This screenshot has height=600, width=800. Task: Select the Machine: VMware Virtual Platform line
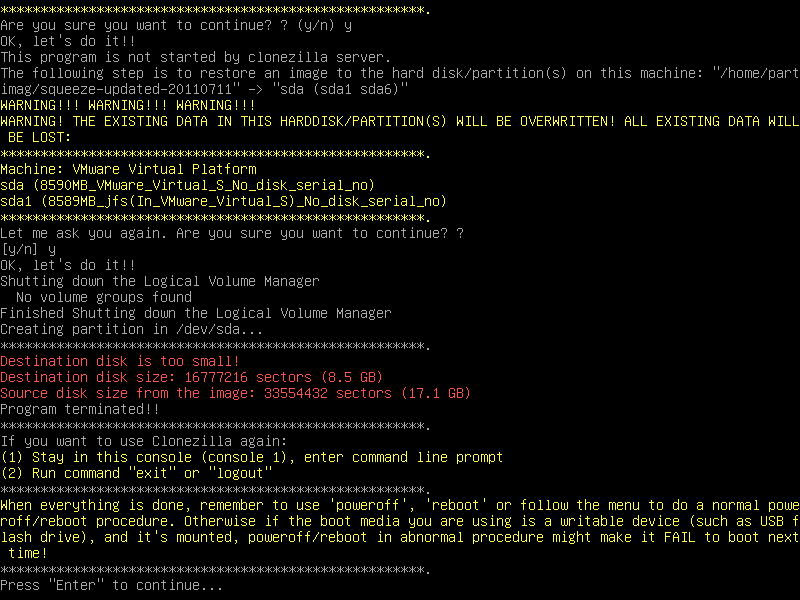[x=128, y=169]
